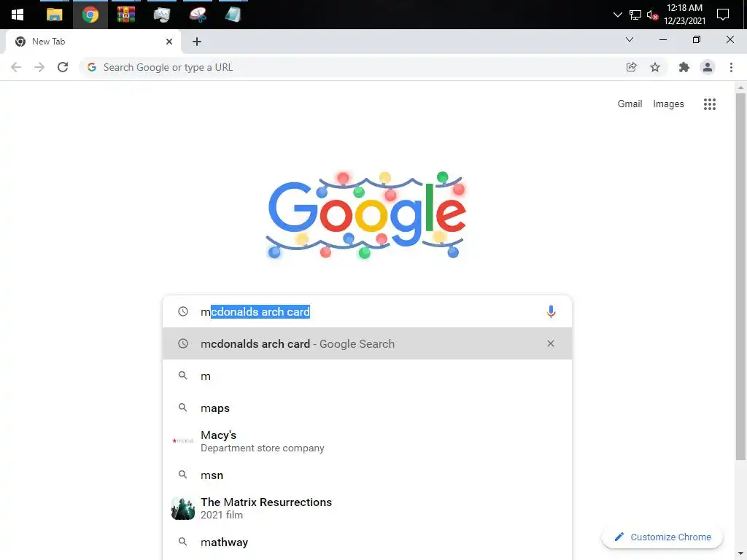Start voice search with the microphone icon
The image size is (747, 560).
(551, 311)
